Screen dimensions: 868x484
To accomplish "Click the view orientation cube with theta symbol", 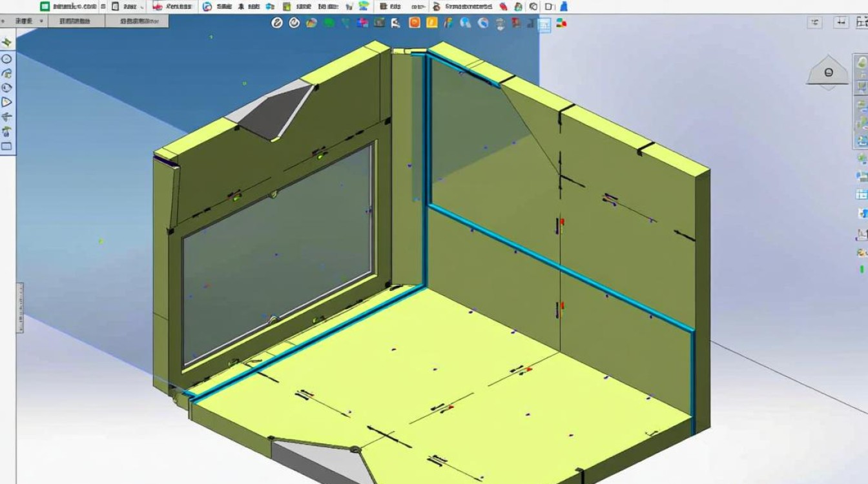I will click(x=829, y=72).
